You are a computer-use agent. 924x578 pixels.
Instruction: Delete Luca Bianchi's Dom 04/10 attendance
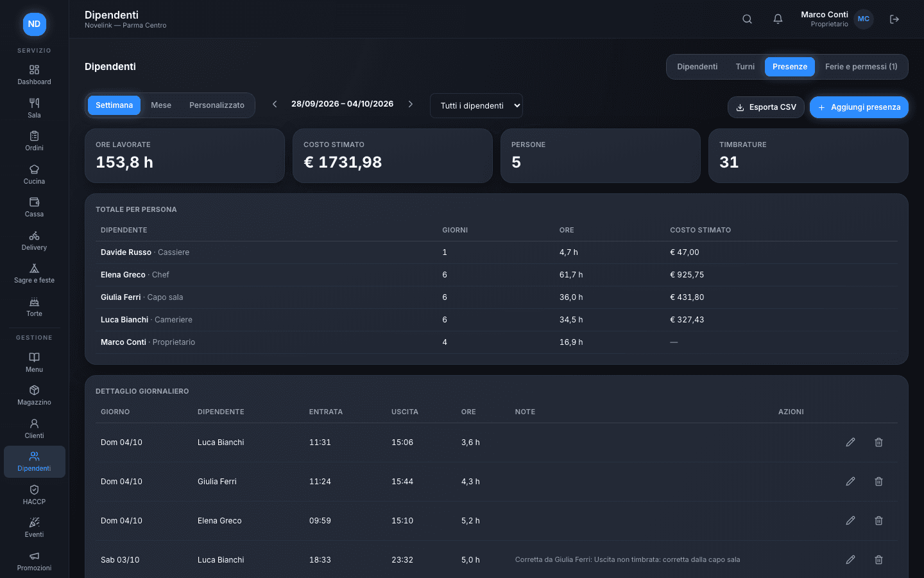coord(878,442)
